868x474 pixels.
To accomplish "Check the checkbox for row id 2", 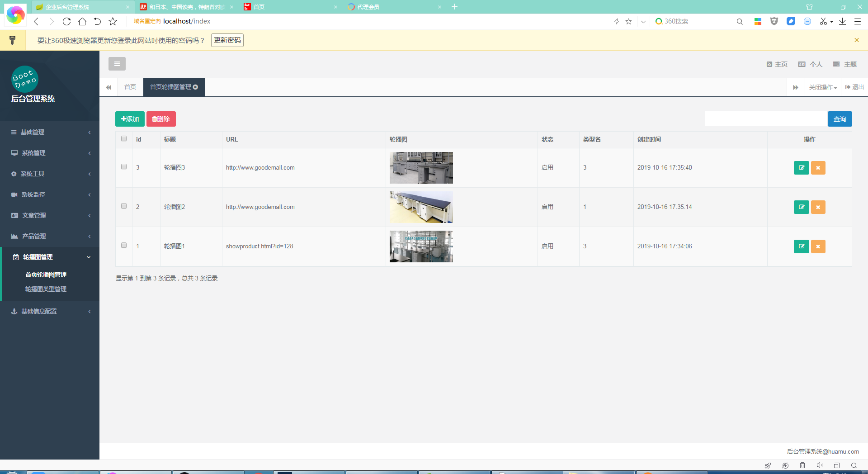I will pyautogui.click(x=124, y=206).
